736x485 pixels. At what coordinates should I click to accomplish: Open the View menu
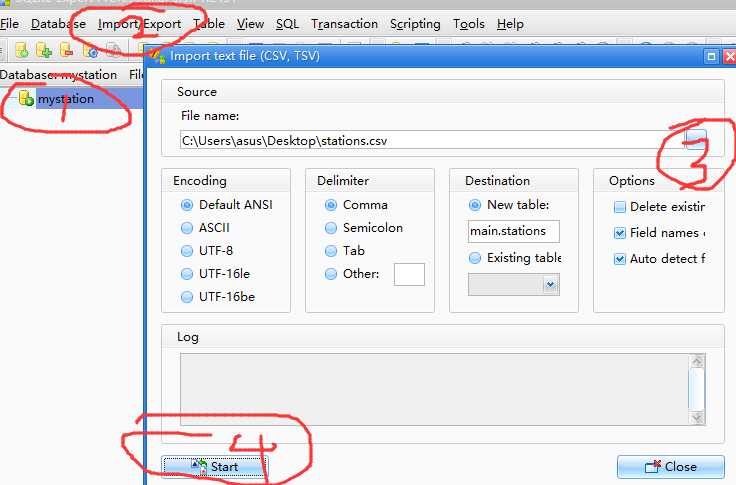click(250, 24)
